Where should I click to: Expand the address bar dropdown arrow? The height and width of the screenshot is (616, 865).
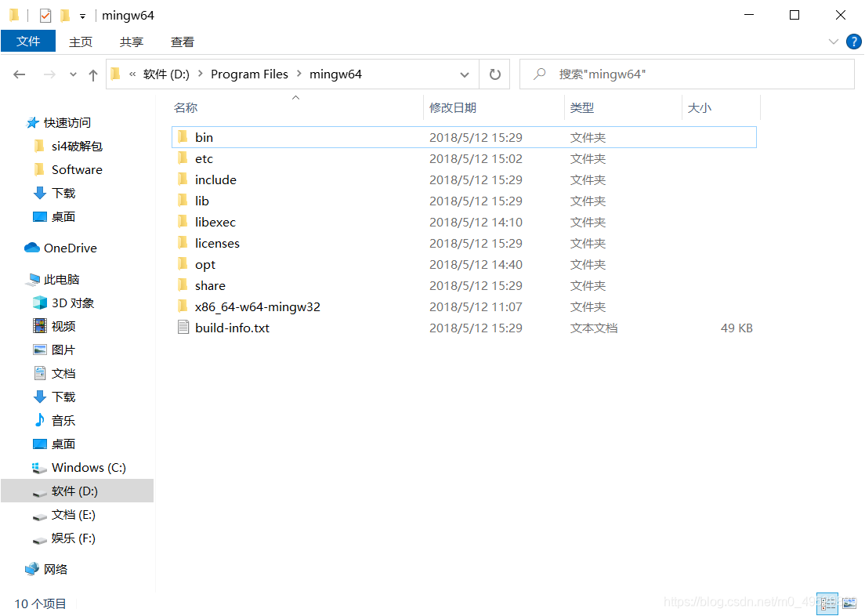tap(465, 74)
